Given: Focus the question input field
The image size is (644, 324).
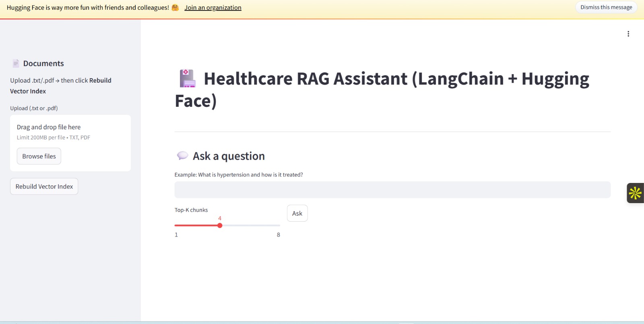Looking at the screenshot, I should [x=392, y=190].
